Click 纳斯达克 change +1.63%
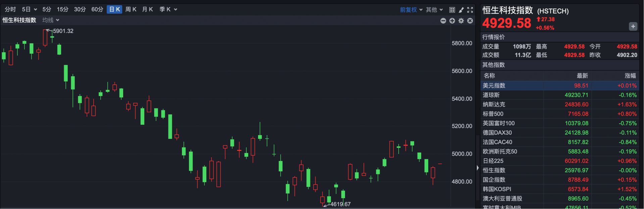This screenshot has height=209, width=644. [627, 104]
